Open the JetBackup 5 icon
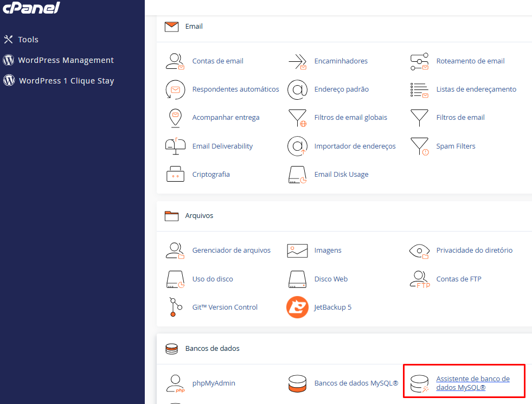Image resolution: width=532 pixels, height=404 pixels. [297, 307]
